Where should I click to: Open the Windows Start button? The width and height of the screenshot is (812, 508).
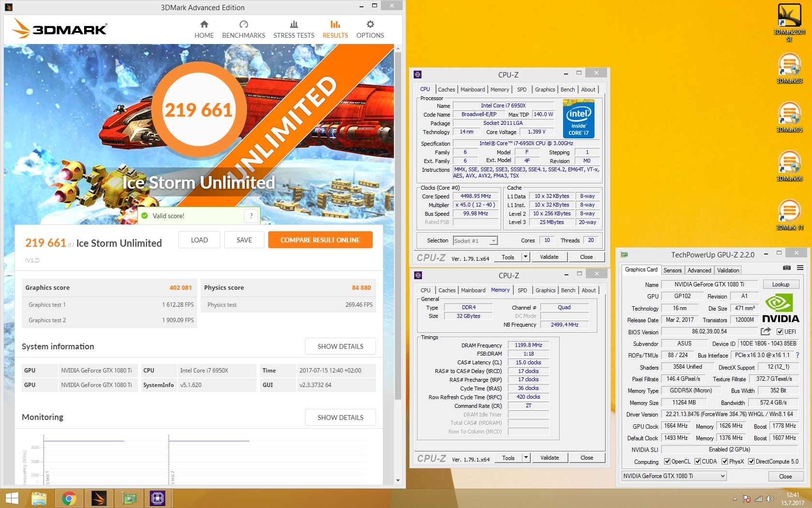tap(12, 498)
